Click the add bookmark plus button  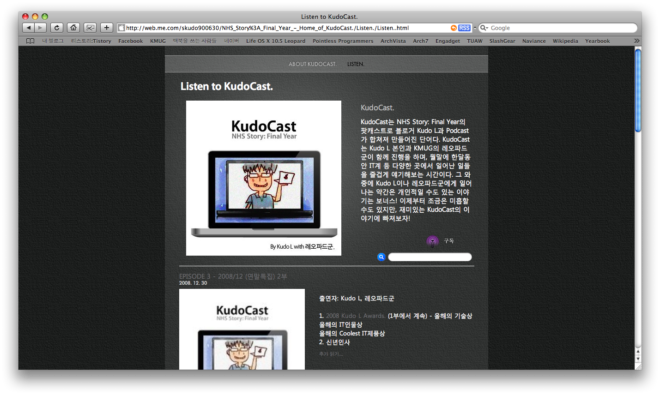coord(106,28)
